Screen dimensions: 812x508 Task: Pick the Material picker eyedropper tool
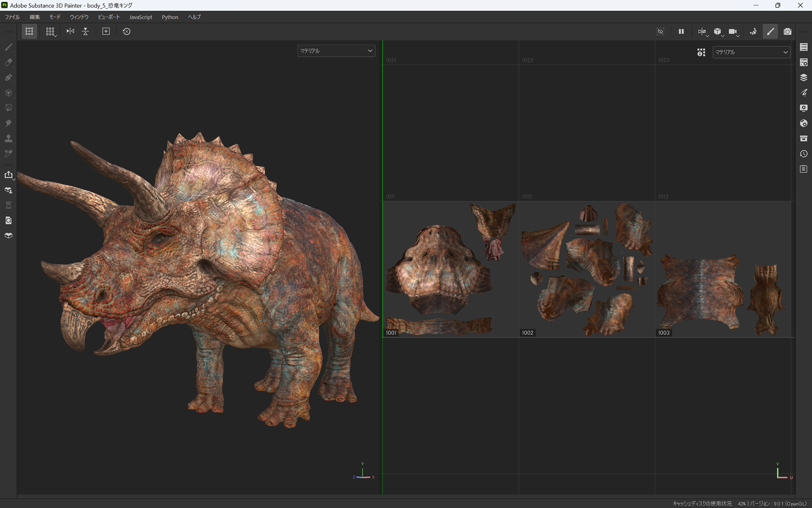[x=8, y=154]
